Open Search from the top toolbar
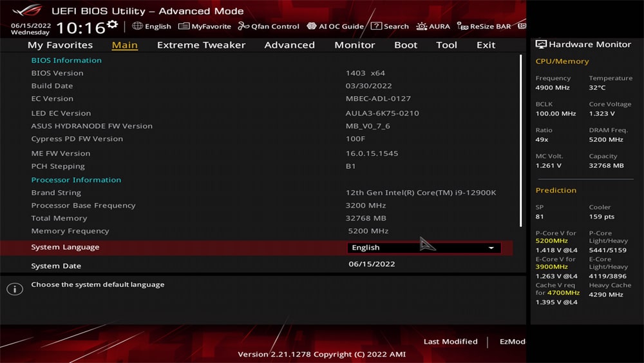Screen dimensions: 644x363 [x=390, y=26]
